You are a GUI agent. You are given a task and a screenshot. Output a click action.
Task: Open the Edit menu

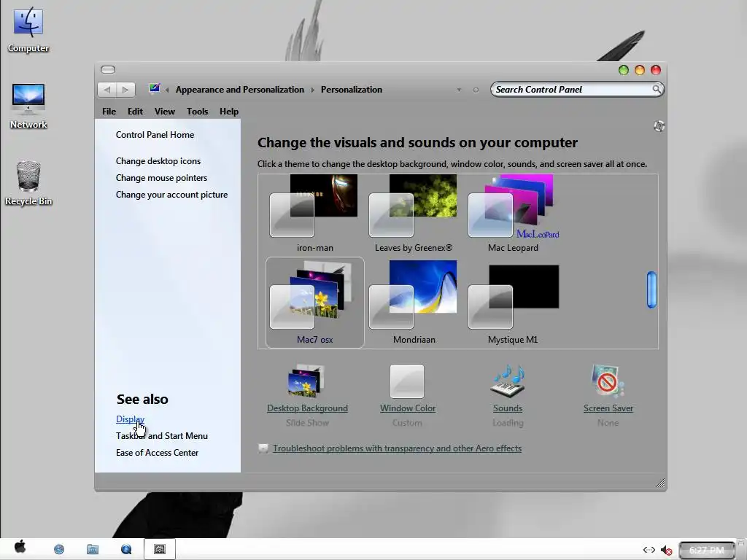pyautogui.click(x=135, y=112)
